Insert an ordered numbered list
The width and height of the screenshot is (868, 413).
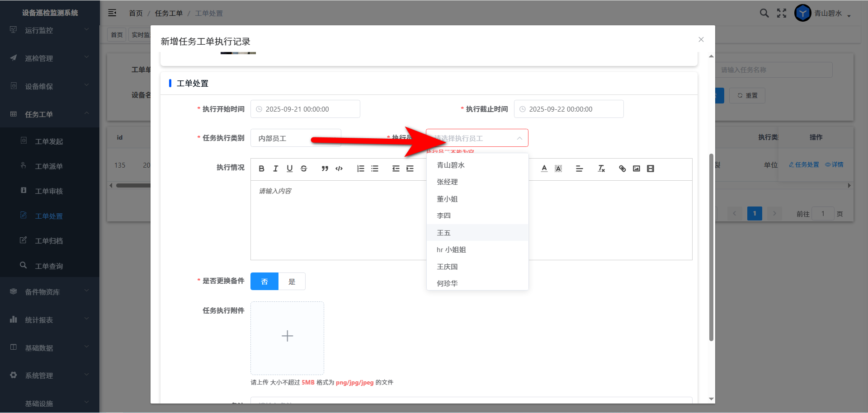(360, 169)
